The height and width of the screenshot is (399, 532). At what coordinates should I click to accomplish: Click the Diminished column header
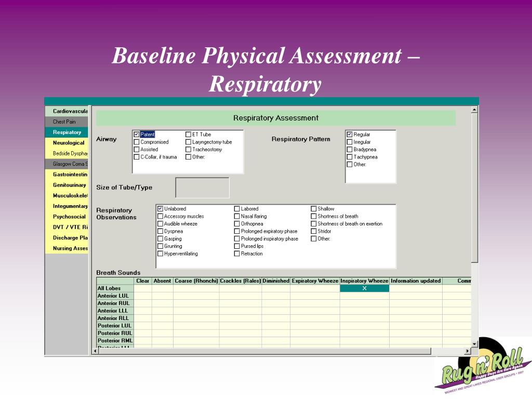point(276,281)
